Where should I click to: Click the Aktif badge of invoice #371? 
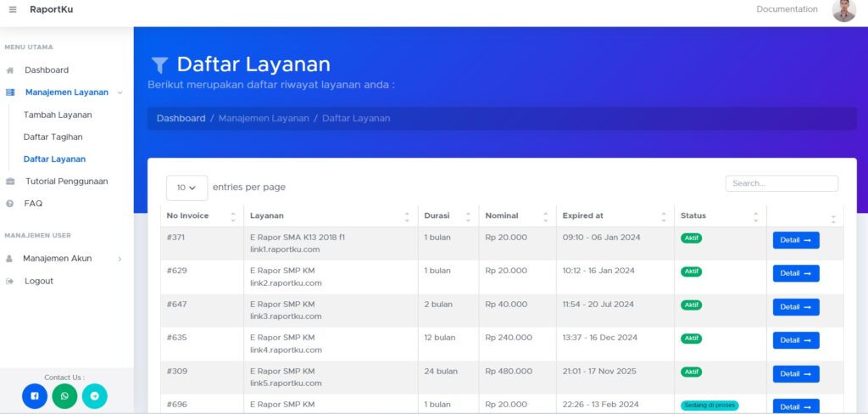[691, 238]
